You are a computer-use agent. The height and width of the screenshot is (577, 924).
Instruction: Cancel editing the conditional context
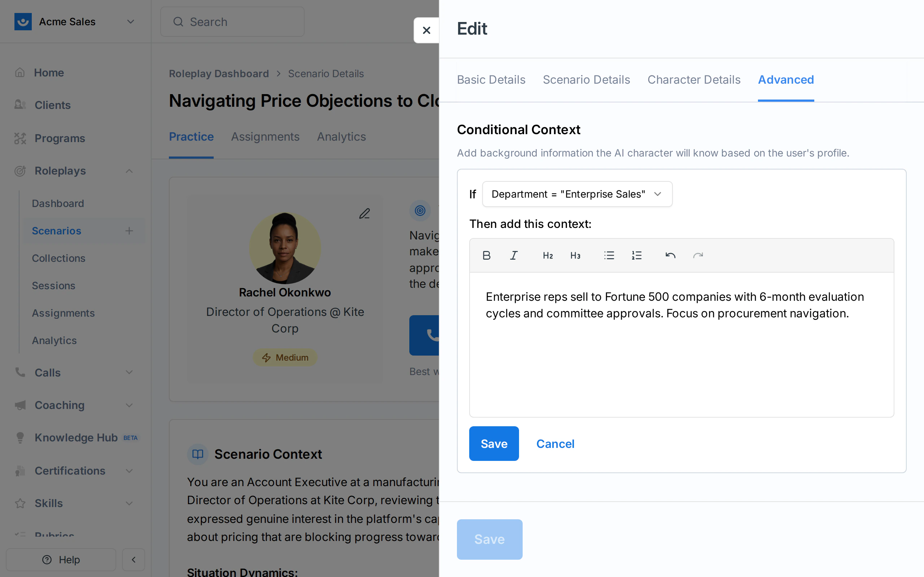[x=555, y=443]
